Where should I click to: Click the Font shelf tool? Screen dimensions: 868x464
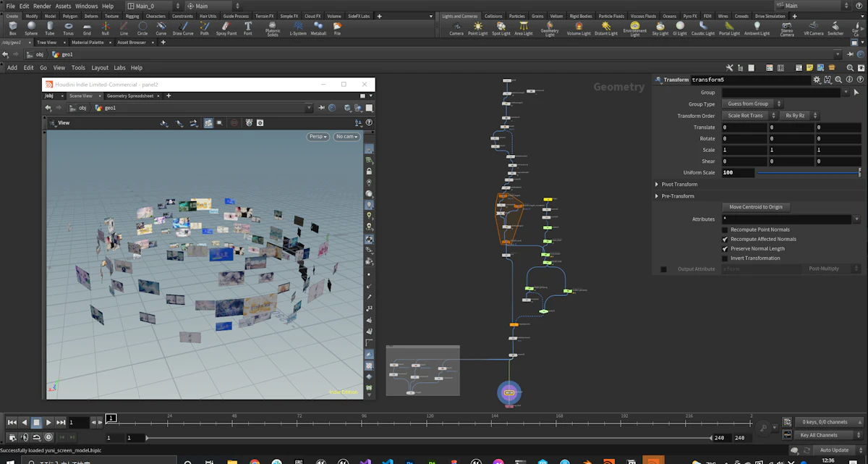click(248, 28)
